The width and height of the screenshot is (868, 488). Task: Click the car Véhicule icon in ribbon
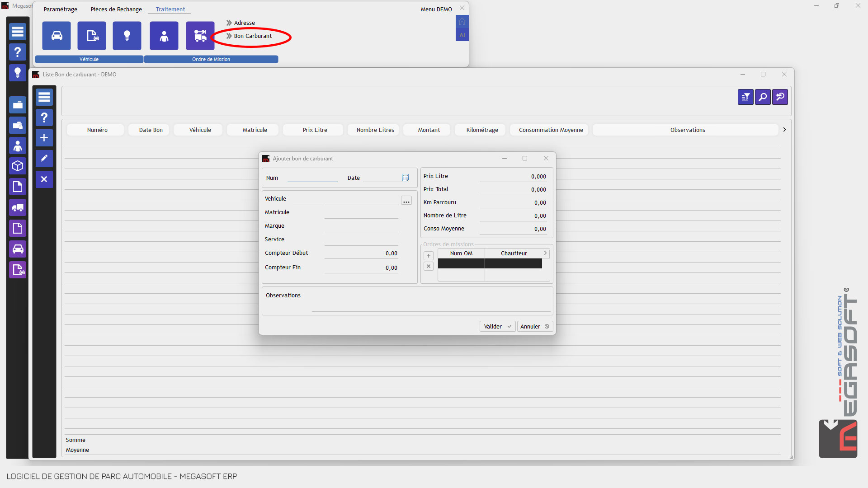tap(57, 36)
